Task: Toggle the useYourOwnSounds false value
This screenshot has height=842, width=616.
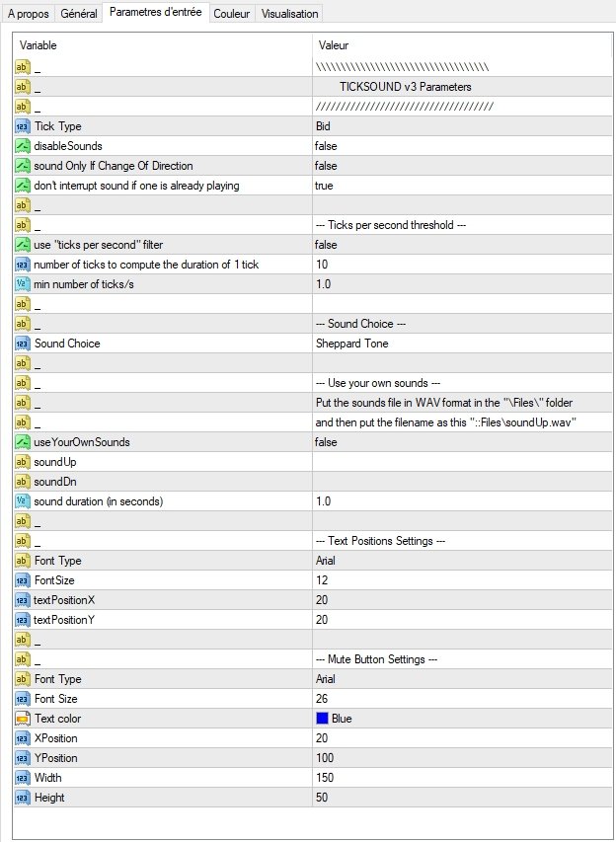Action: tap(462, 442)
